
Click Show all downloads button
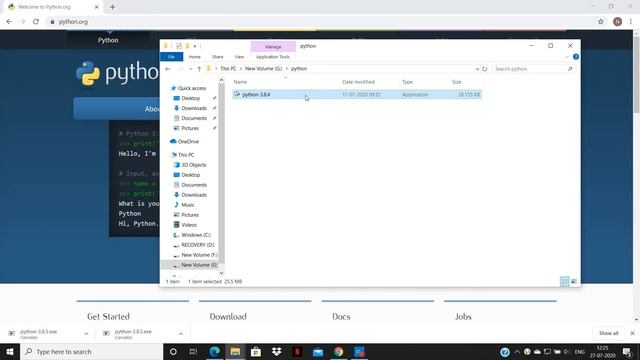coord(608,333)
